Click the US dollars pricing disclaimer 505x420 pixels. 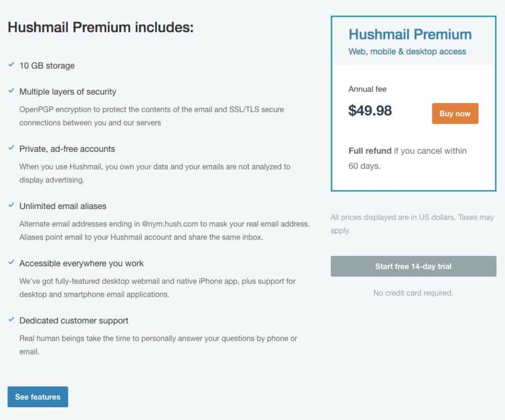click(x=412, y=224)
